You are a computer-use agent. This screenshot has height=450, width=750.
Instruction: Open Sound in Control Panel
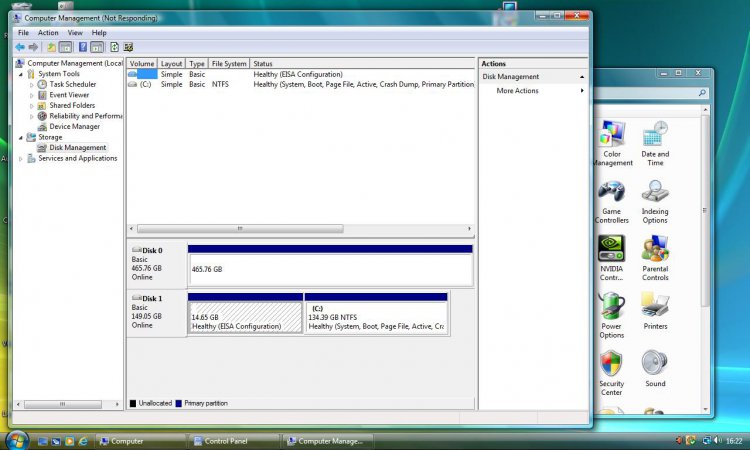coord(655,368)
